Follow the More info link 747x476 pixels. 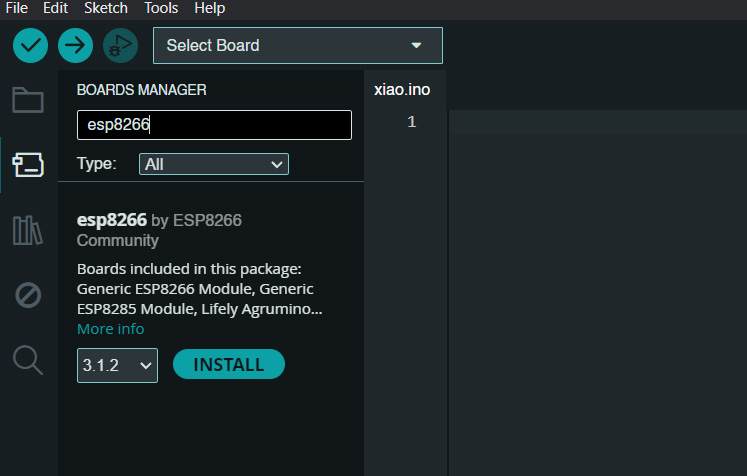tap(111, 329)
